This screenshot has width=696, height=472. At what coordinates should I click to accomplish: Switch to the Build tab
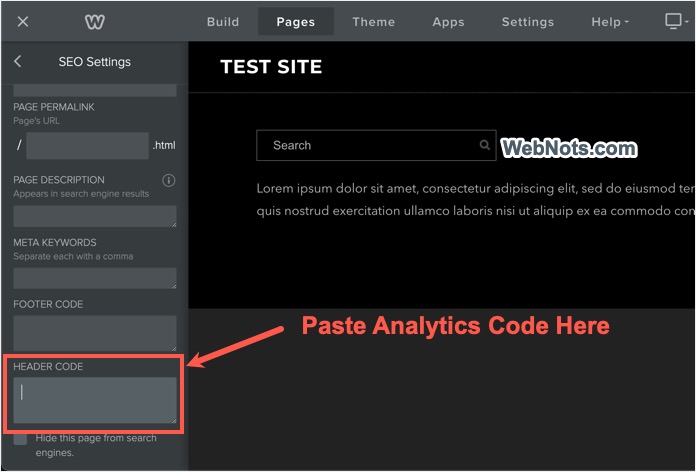click(x=223, y=22)
